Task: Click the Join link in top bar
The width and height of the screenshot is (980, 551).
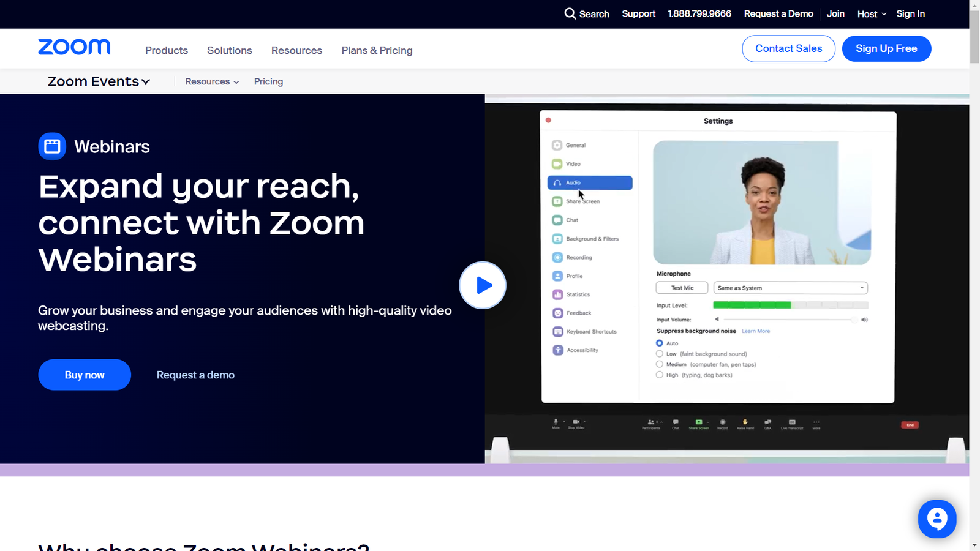Action: click(835, 13)
